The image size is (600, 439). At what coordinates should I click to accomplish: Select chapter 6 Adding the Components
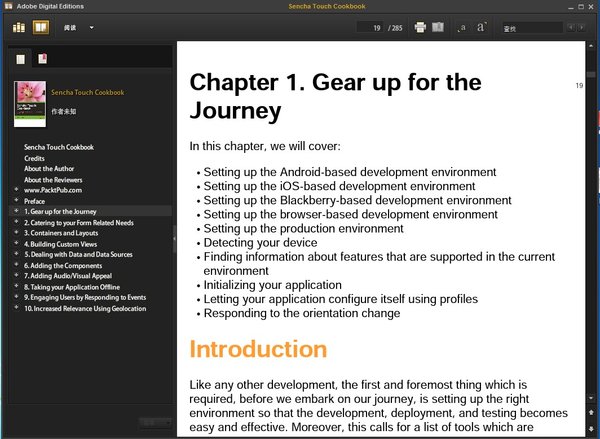click(66, 267)
